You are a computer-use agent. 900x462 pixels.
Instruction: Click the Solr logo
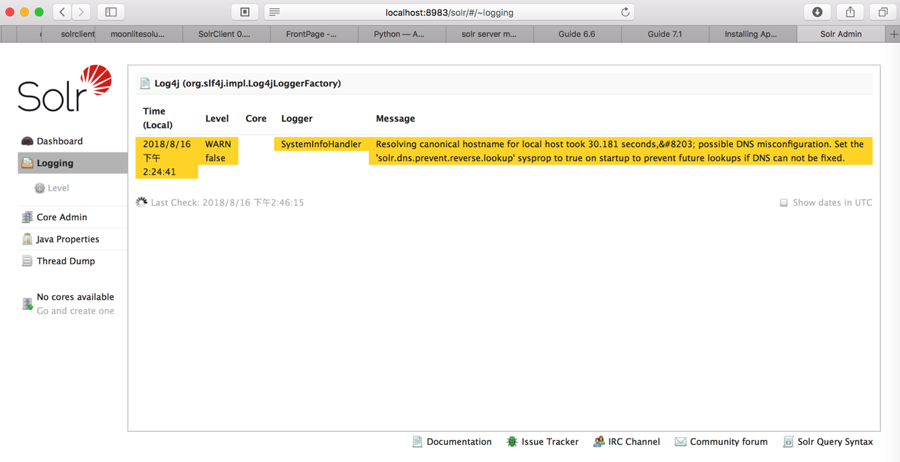[x=64, y=89]
